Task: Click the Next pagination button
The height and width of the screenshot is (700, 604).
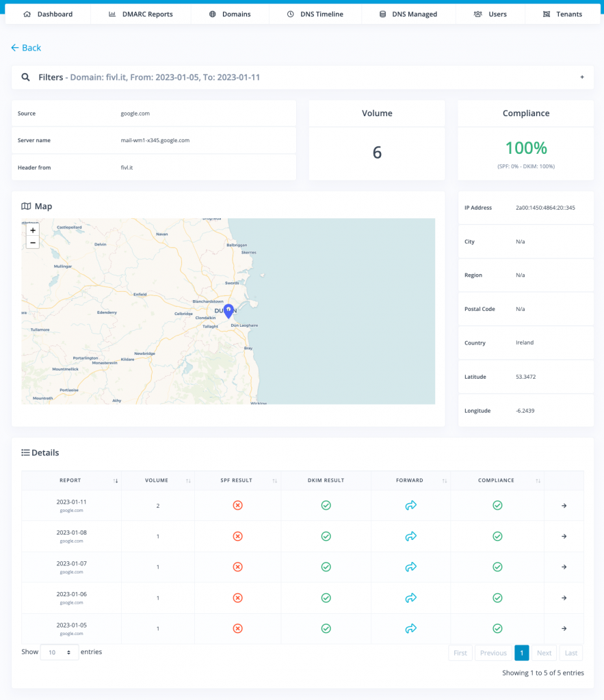Action: (544, 653)
